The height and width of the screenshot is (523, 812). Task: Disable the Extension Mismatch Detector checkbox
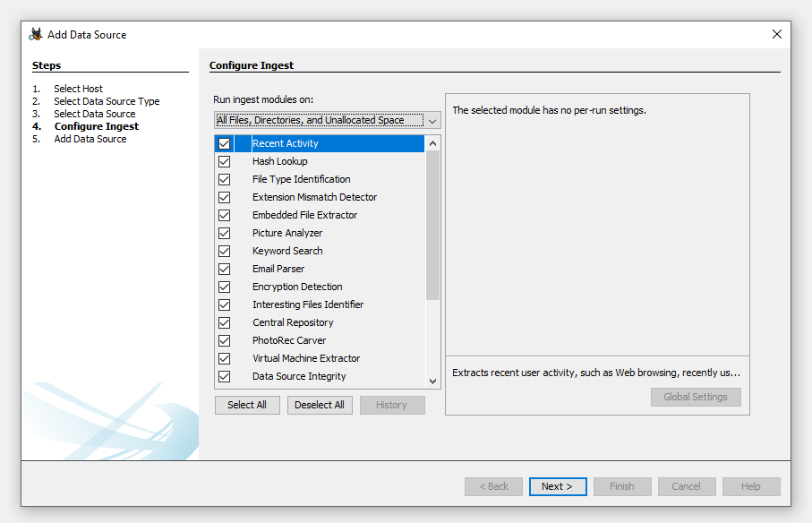click(x=224, y=197)
